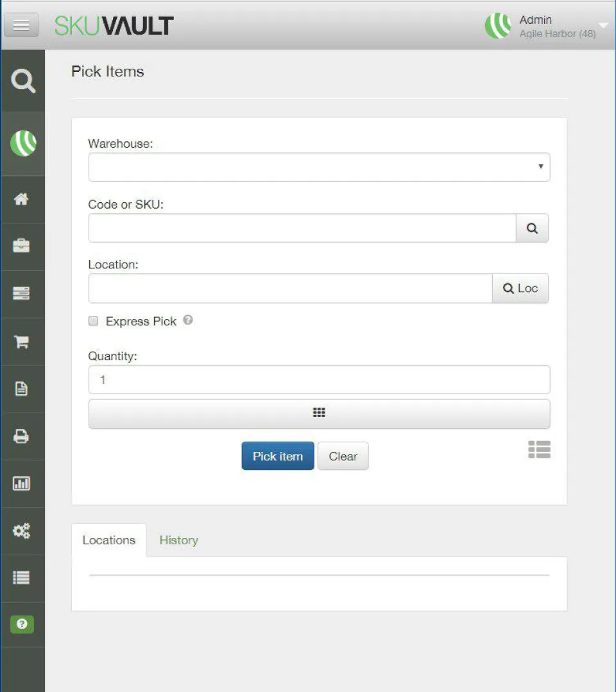616x692 pixels.
Task: Enable the Express Pick checkbox
Action: coord(93,320)
